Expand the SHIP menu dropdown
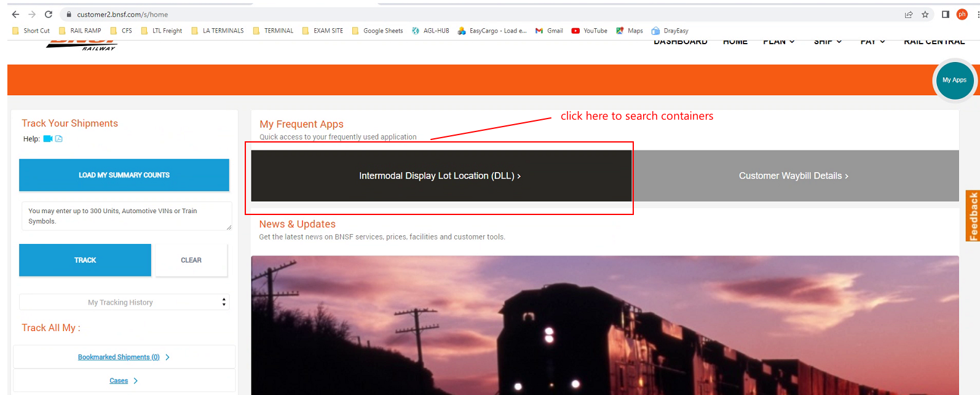Image resolution: width=980 pixels, height=395 pixels. point(828,42)
